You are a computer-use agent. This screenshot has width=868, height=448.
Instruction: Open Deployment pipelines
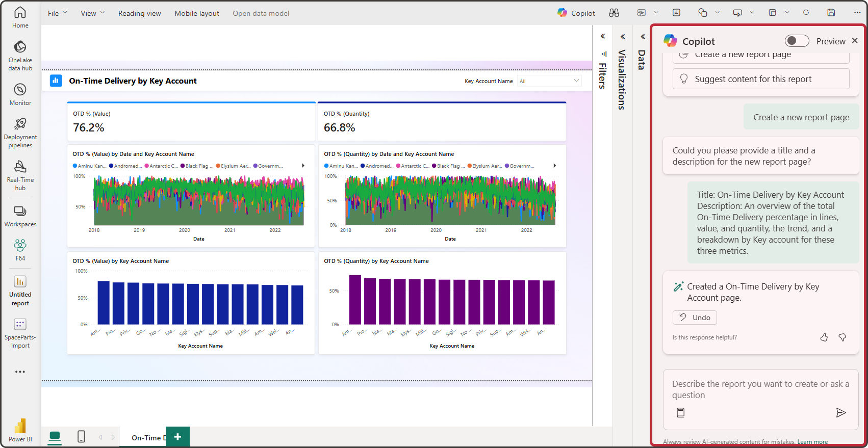pyautogui.click(x=20, y=133)
